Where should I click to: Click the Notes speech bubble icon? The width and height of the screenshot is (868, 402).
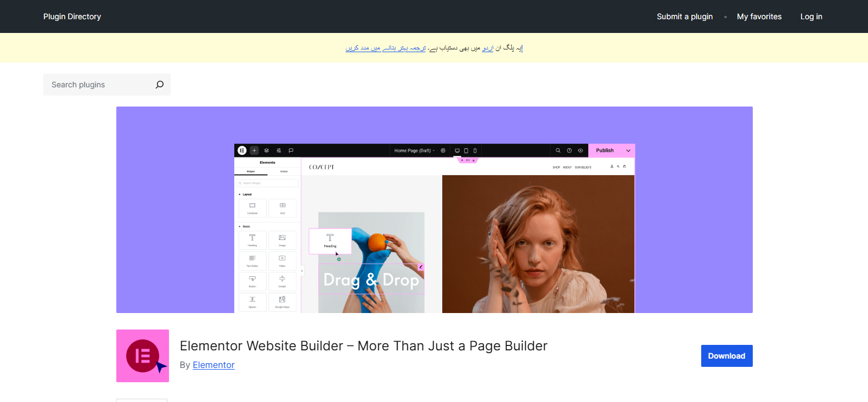coord(291,150)
